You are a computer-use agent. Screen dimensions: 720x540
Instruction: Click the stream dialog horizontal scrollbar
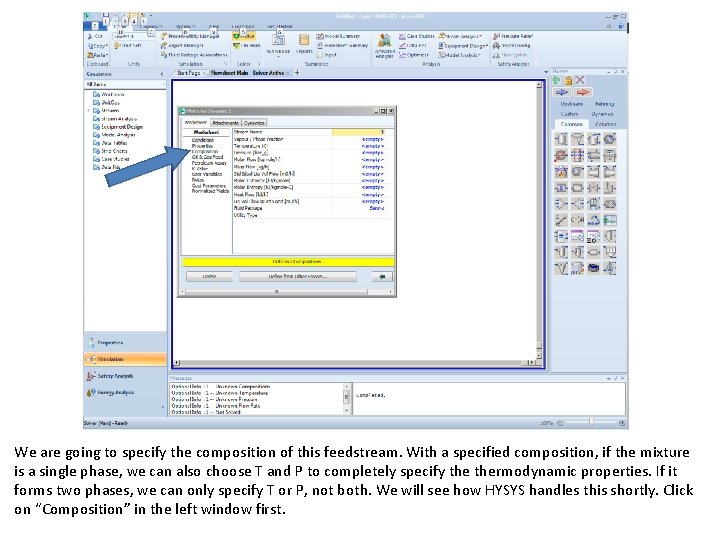tap(287, 291)
